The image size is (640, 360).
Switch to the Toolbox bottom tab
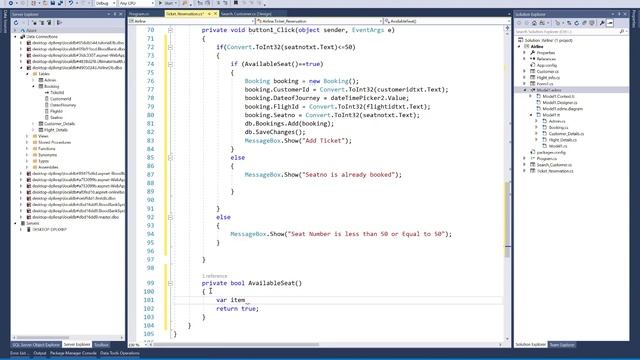[x=101, y=345]
